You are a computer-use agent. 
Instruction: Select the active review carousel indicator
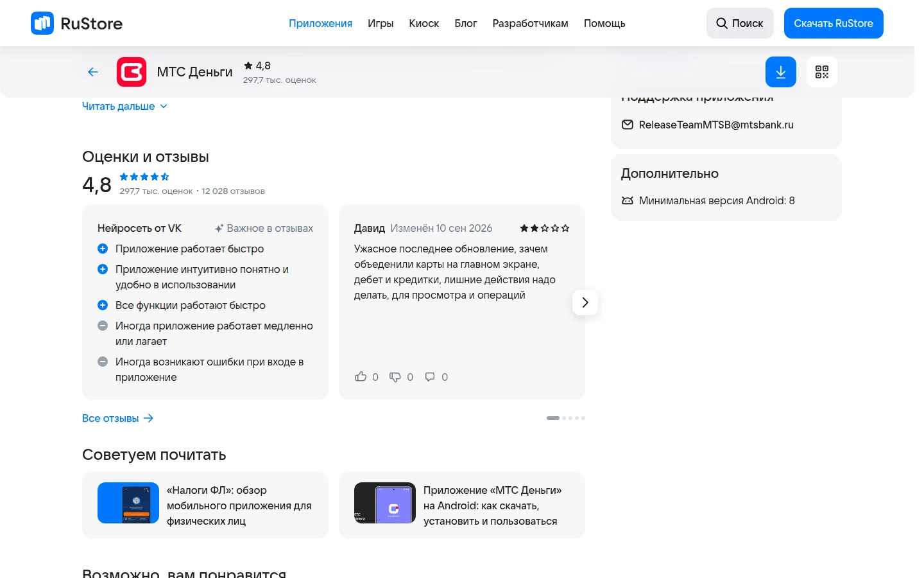[x=553, y=418]
